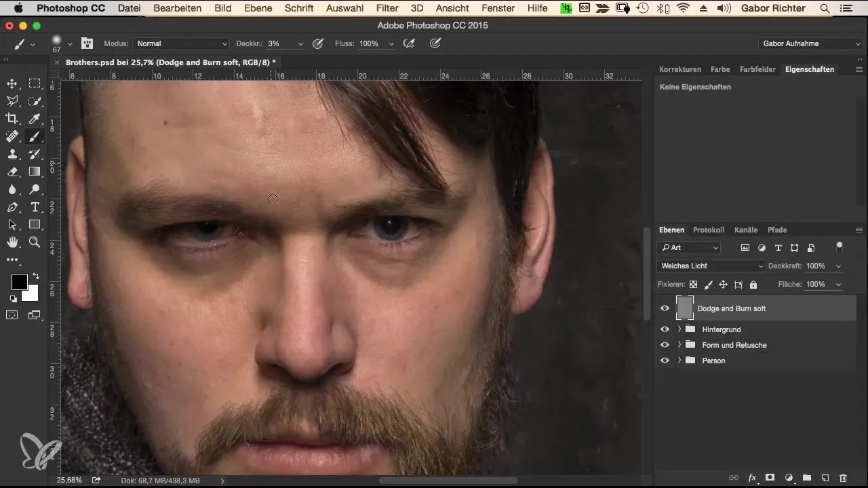Image resolution: width=868 pixels, height=488 pixels.
Task: Switch to the Protokoll tab
Action: (709, 230)
